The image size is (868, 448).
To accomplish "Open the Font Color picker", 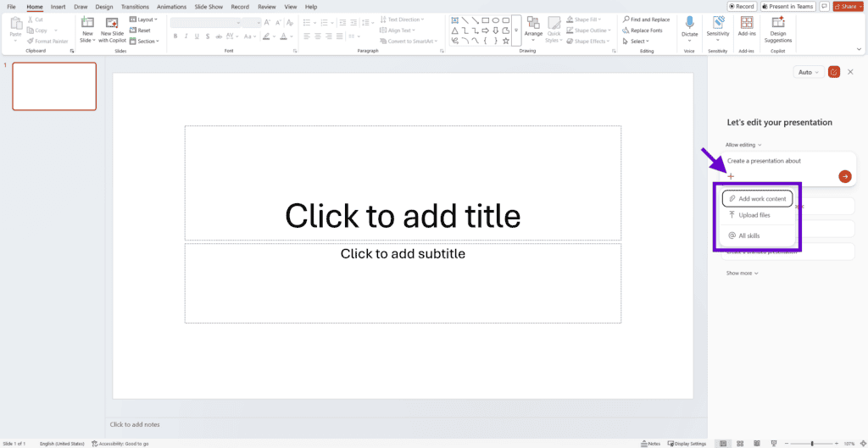I will pyautogui.click(x=285, y=36).
